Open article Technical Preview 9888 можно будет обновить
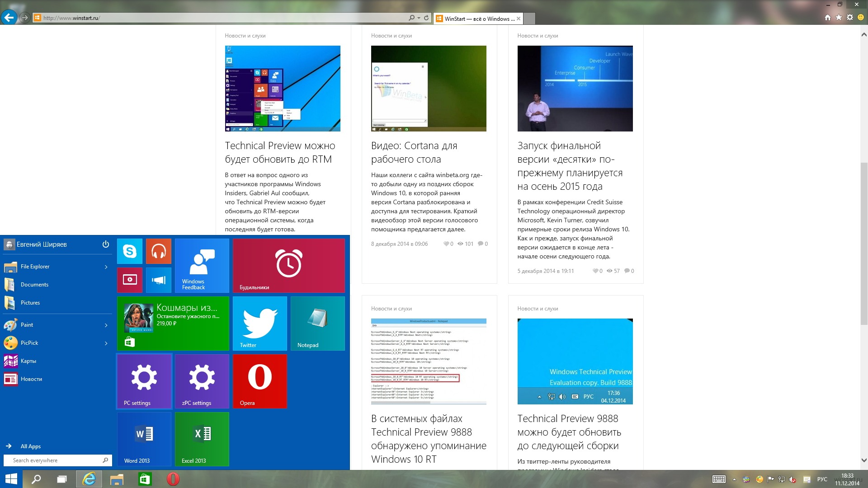Screen dimensions: 868x488 pos(569,432)
